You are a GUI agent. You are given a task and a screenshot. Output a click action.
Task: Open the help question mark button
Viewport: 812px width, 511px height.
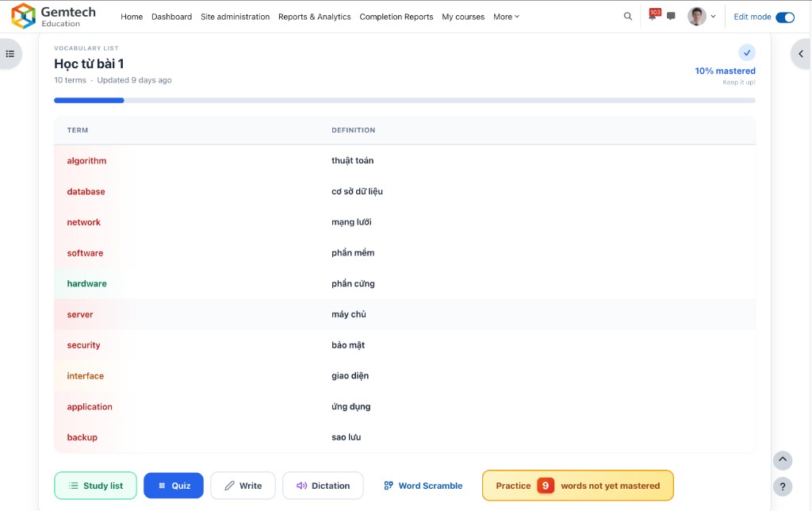tap(783, 486)
